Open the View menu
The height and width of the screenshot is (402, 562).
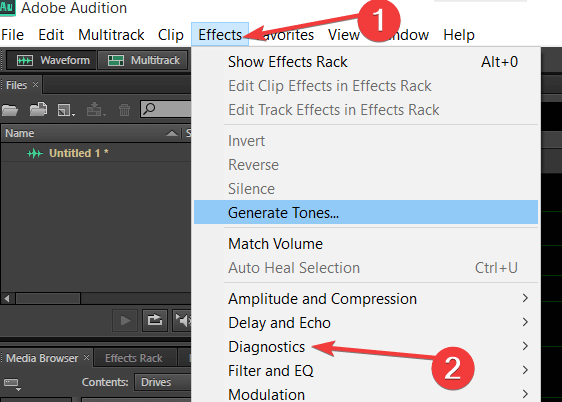[x=343, y=35]
